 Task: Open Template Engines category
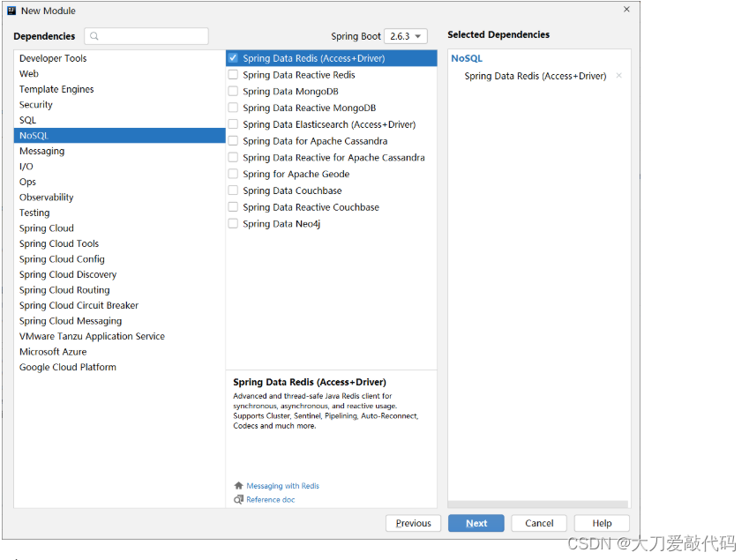click(119, 89)
